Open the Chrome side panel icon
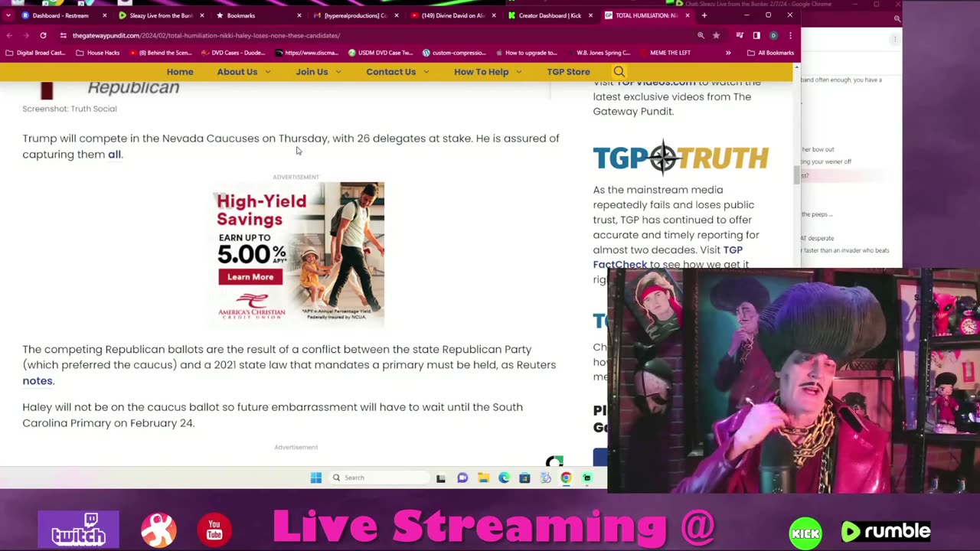Screen dimensions: 980x551 pyautogui.click(x=756, y=35)
